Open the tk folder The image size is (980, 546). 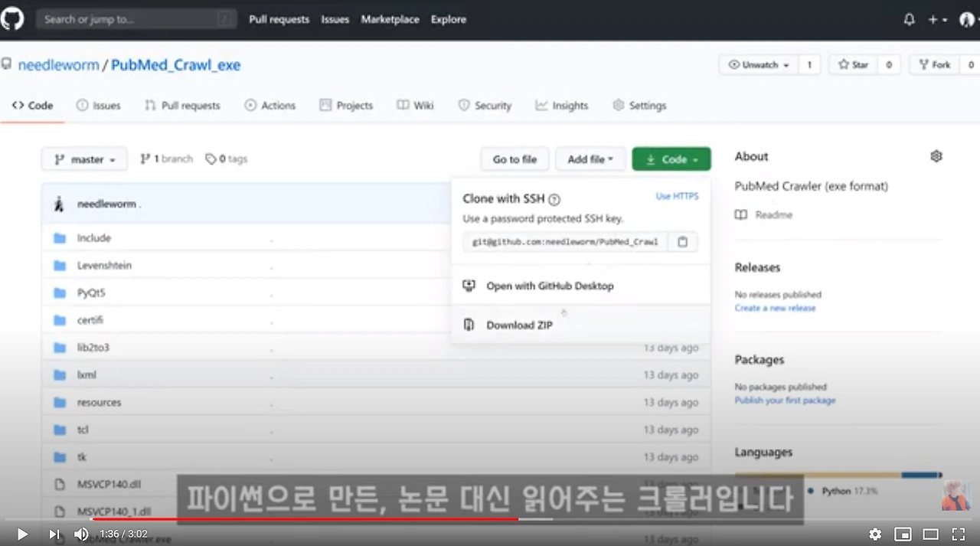(81, 457)
